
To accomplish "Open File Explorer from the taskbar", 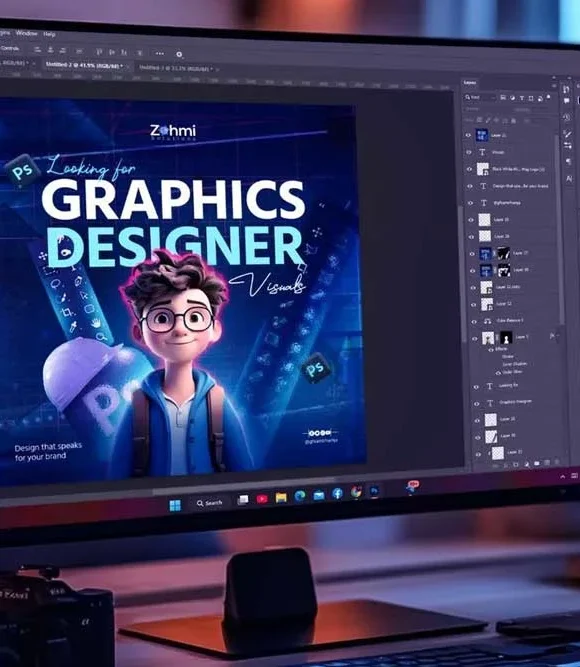I will point(281,497).
